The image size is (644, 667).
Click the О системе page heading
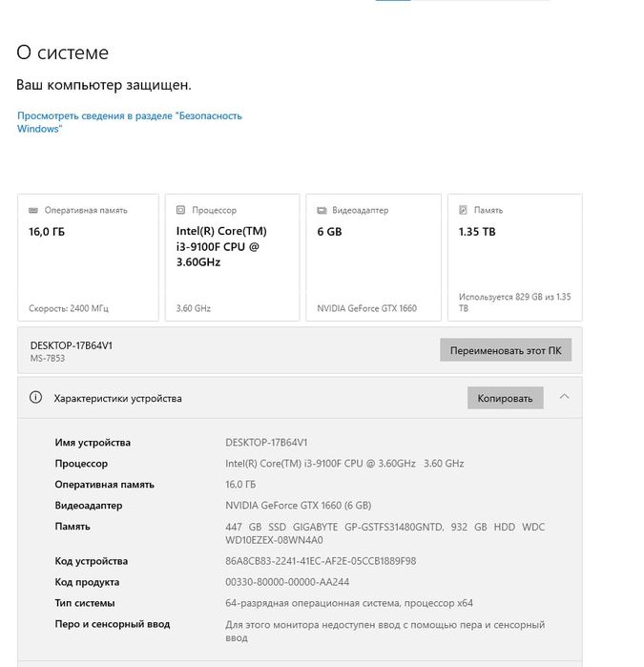pyautogui.click(x=63, y=53)
